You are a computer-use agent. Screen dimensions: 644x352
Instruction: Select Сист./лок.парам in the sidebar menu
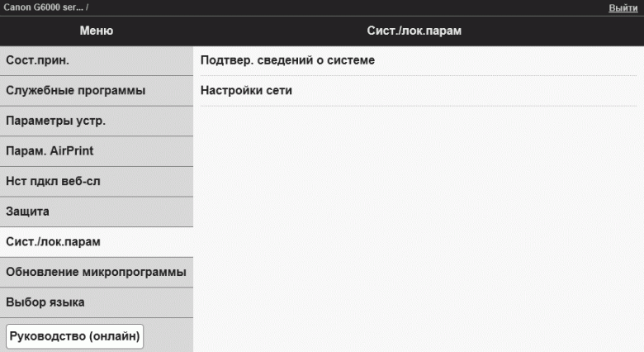(x=97, y=241)
